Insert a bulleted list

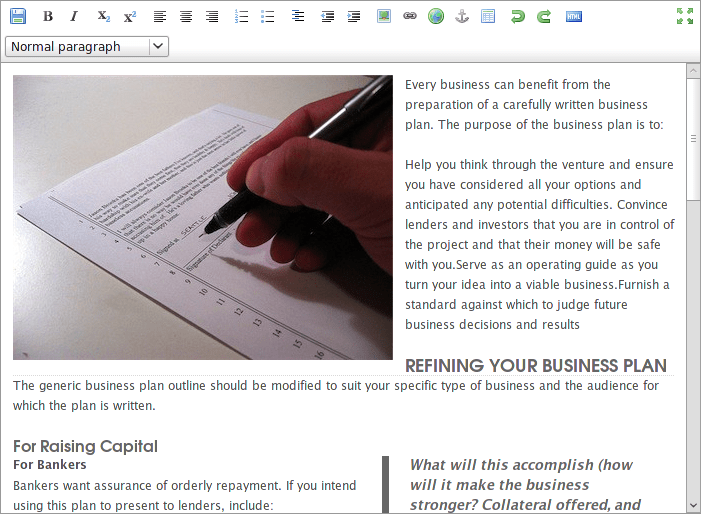[267, 17]
